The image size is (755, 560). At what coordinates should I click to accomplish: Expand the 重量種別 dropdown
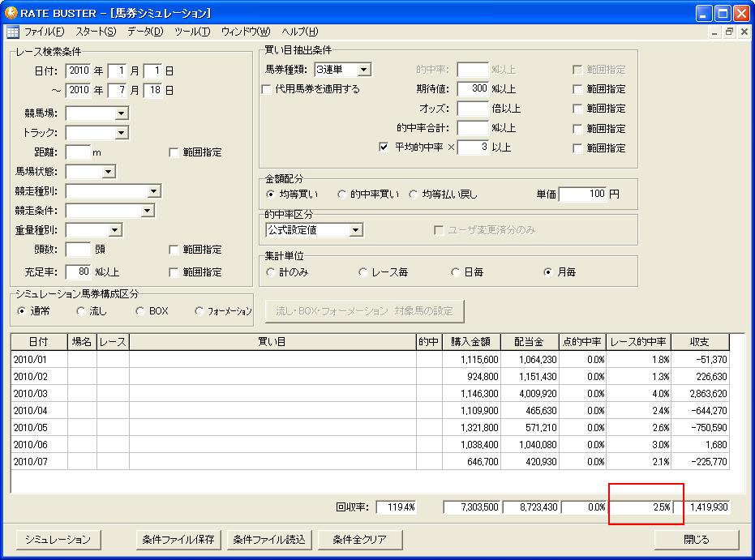tap(115, 230)
